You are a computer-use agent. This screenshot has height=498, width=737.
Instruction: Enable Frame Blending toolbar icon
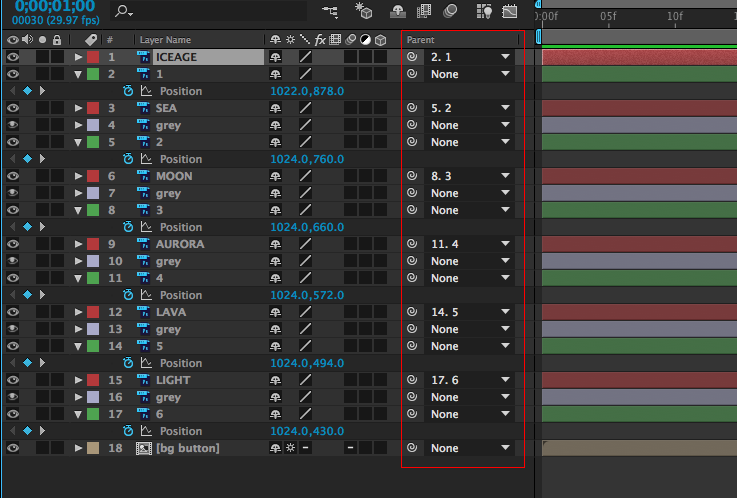click(423, 11)
